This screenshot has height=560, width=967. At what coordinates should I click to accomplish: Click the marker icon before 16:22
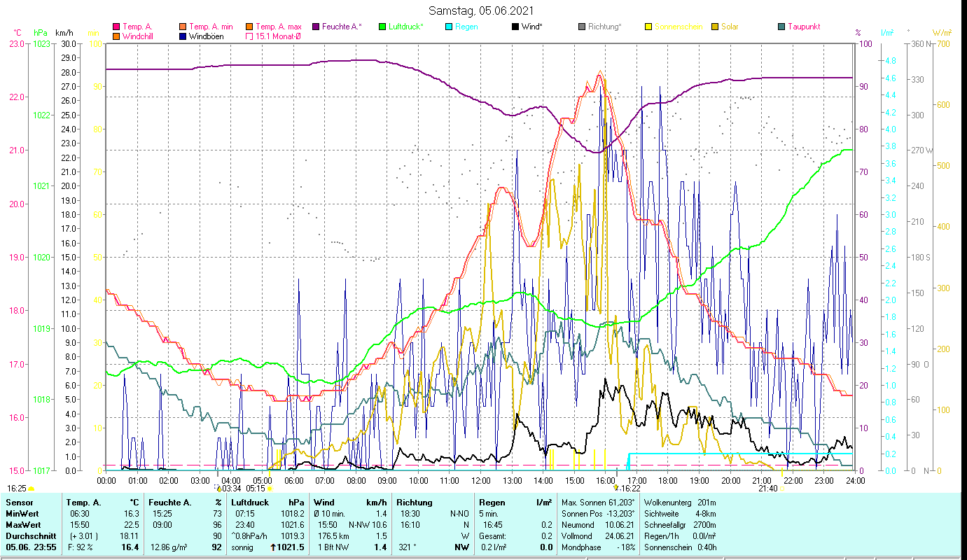pyautogui.click(x=616, y=488)
